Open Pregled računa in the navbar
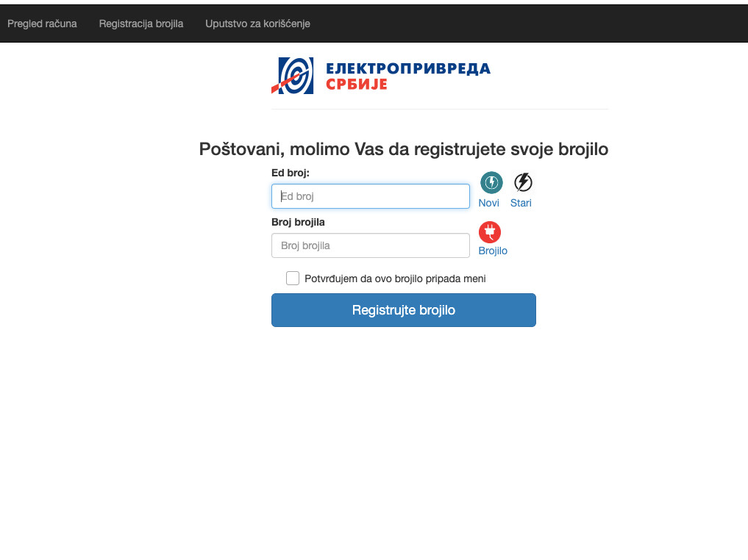This screenshot has height=560, width=748. click(42, 24)
